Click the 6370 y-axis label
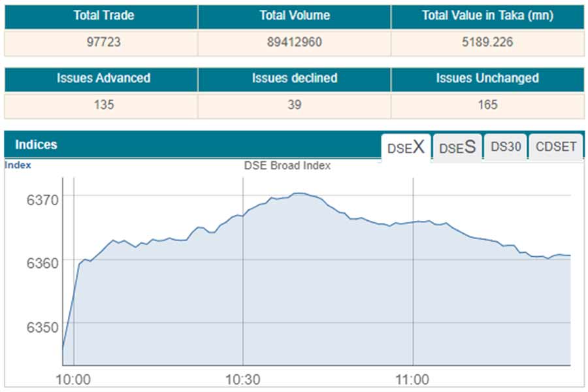 (x=42, y=199)
